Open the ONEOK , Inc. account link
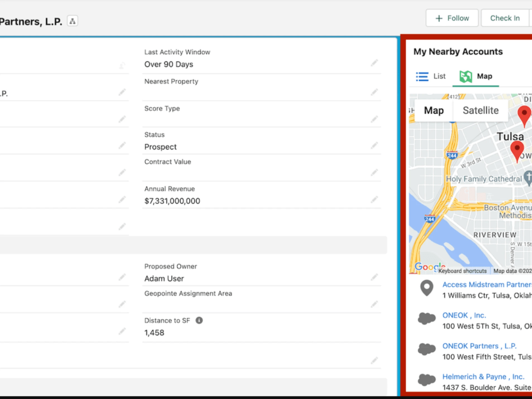 [x=464, y=315]
